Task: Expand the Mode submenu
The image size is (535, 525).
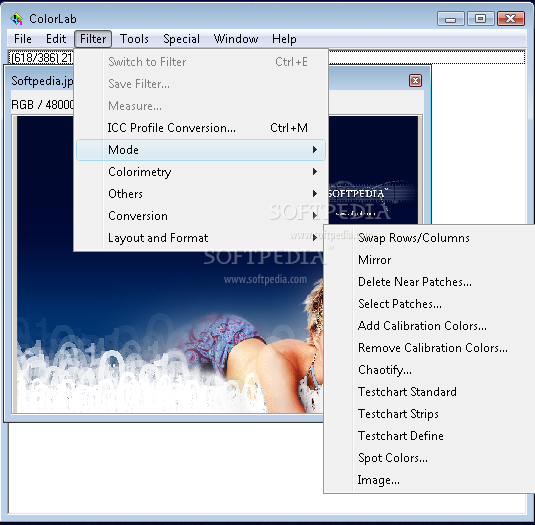Action: (x=201, y=150)
